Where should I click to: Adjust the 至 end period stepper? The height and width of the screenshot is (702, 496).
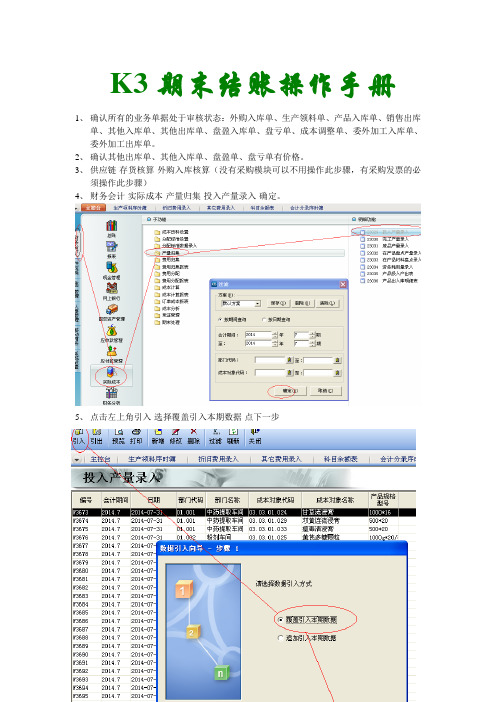[x=312, y=343]
